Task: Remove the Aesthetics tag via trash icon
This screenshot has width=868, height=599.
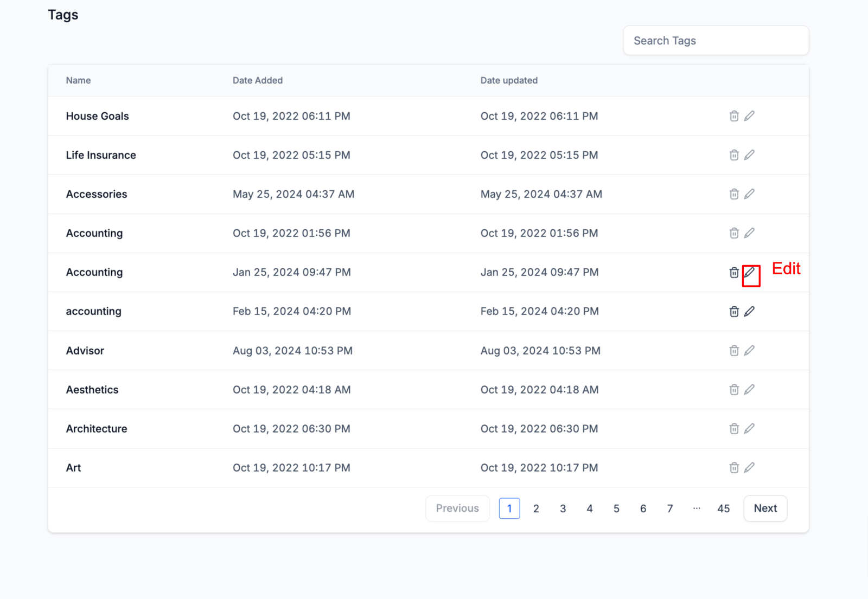Action: coord(733,390)
